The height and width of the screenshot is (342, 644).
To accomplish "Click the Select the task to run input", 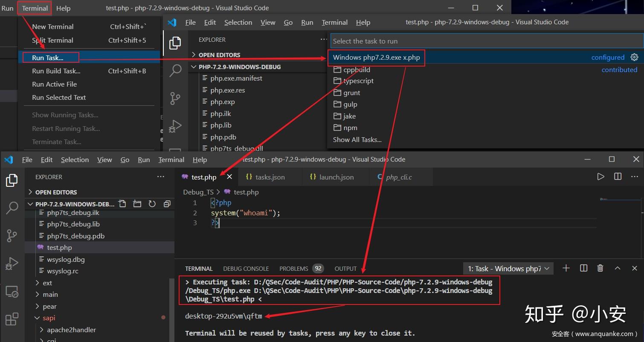I will (487, 41).
